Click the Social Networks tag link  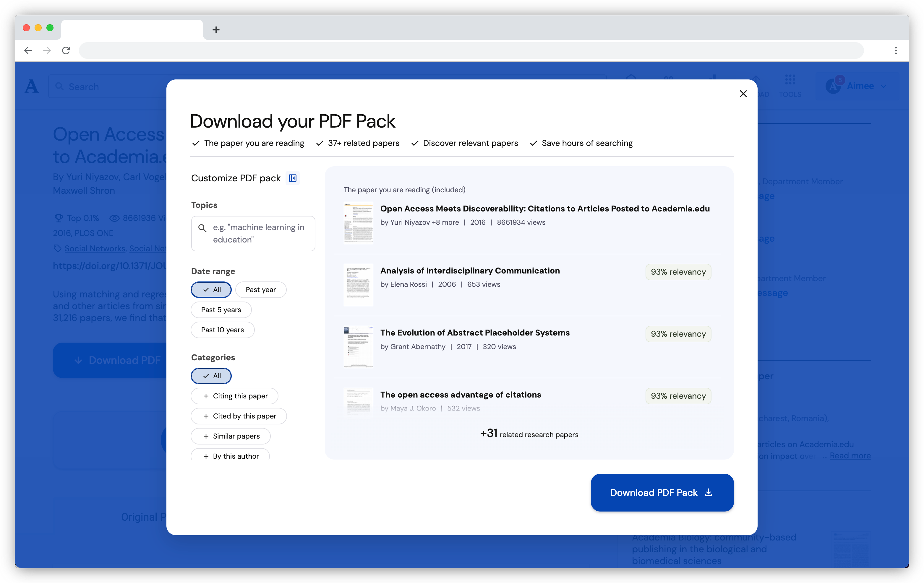coord(95,248)
